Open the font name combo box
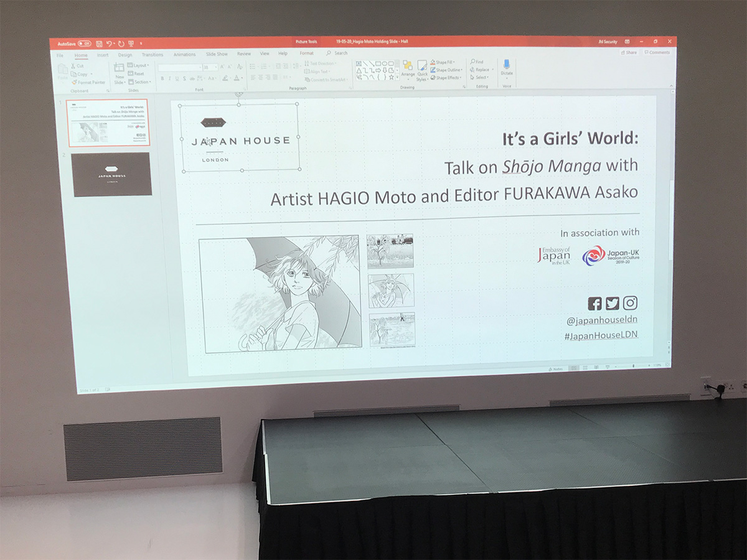The height and width of the screenshot is (560, 747). pyautogui.click(x=180, y=67)
